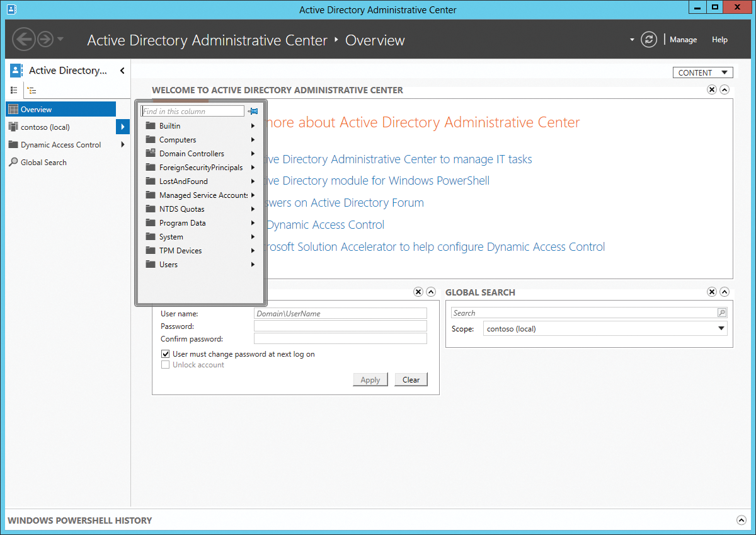Screen dimensions: 756x535
Task: Open the CONTENT dropdown
Action: [702, 72]
